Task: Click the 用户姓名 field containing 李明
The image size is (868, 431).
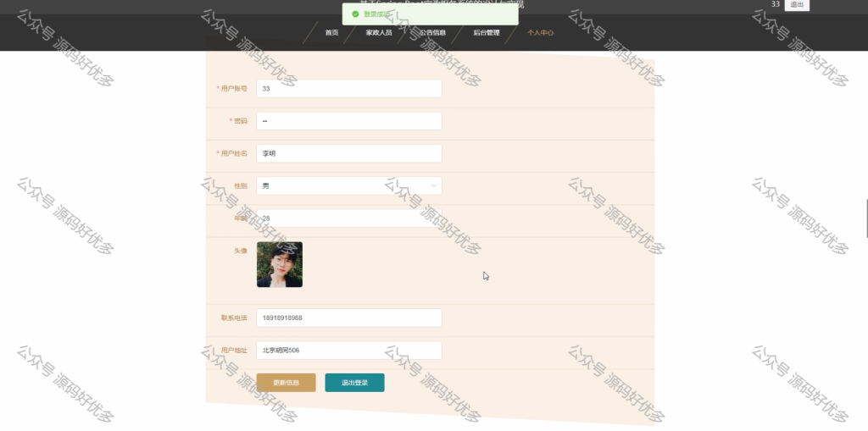Action: click(348, 153)
